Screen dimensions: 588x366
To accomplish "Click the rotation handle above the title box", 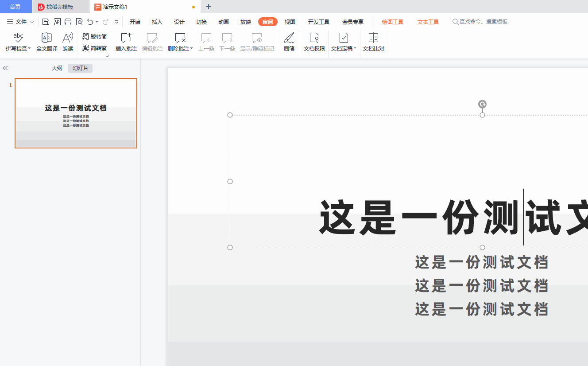I will (483, 104).
